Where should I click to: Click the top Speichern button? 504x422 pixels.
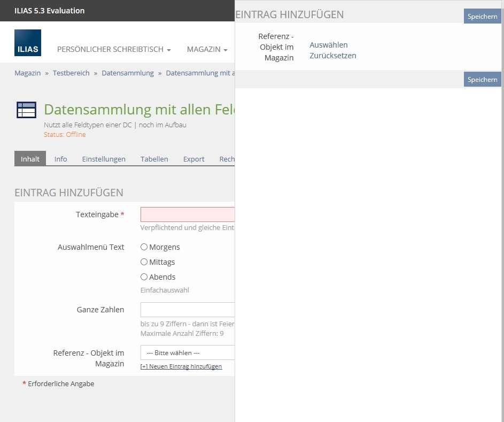[x=482, y=17]
